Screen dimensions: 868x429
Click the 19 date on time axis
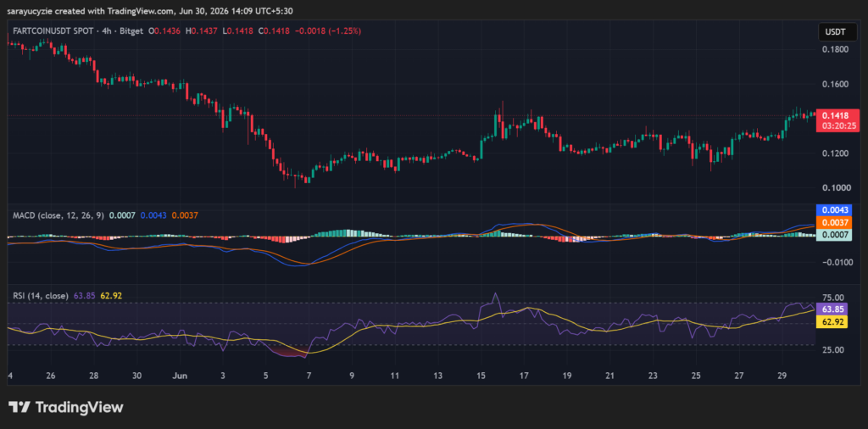click(566, 376)
